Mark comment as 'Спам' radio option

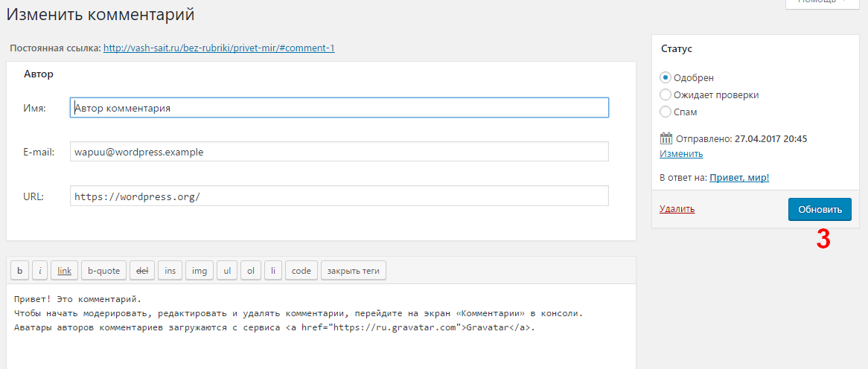[666, 112]
